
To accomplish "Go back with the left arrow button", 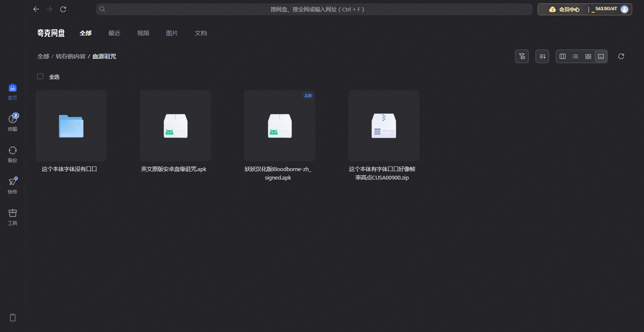I will point(36,9).
